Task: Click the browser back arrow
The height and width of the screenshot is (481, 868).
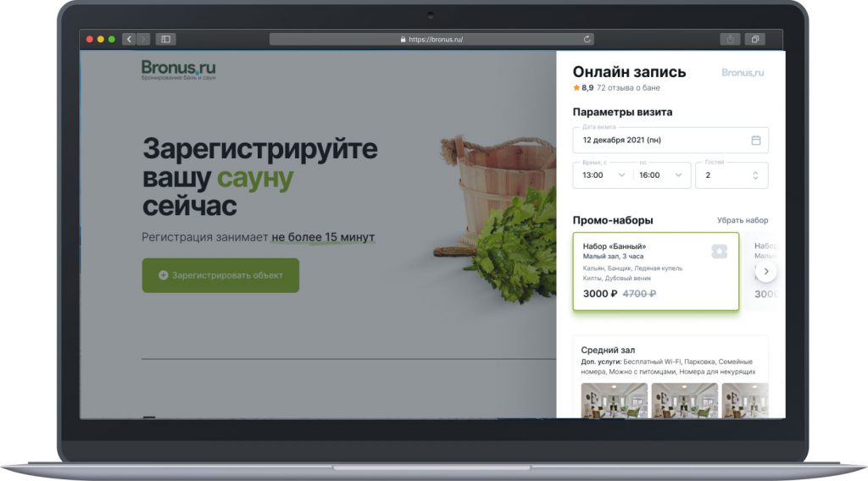Action: (129, 39)
